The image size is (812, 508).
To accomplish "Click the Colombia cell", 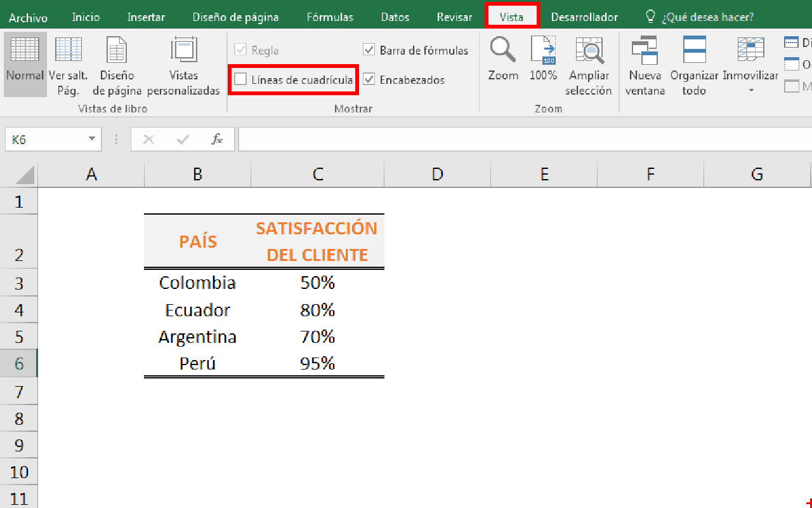I will click(198, 283).
